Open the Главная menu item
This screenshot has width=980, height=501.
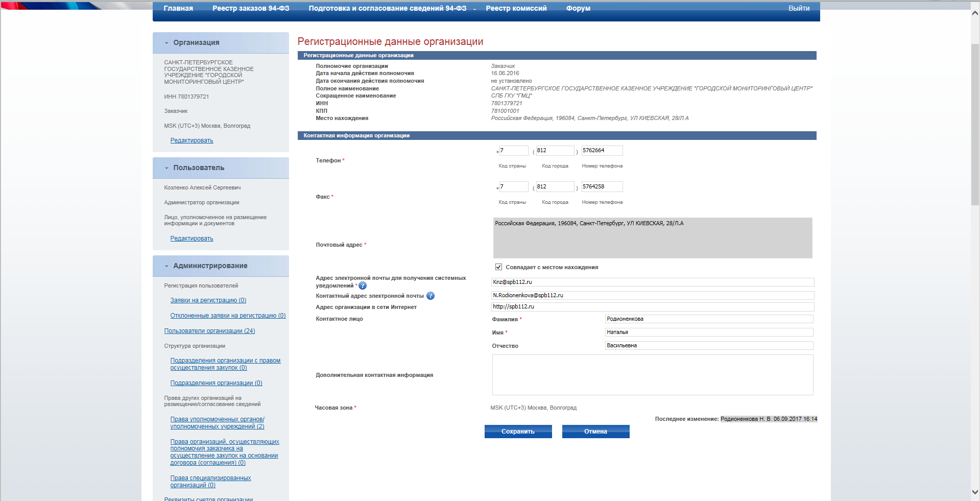pyautogui.click(x=178, y=8)
